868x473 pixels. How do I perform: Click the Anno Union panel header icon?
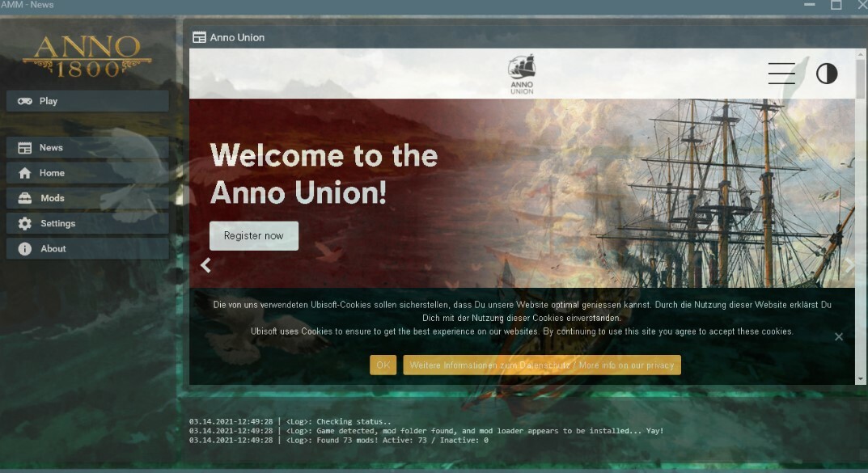[199, 37]
